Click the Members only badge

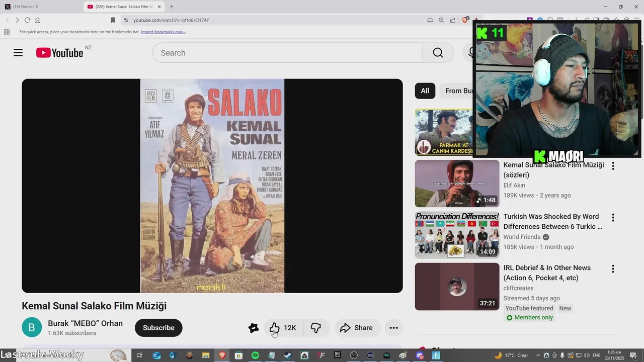coord(529,317)
